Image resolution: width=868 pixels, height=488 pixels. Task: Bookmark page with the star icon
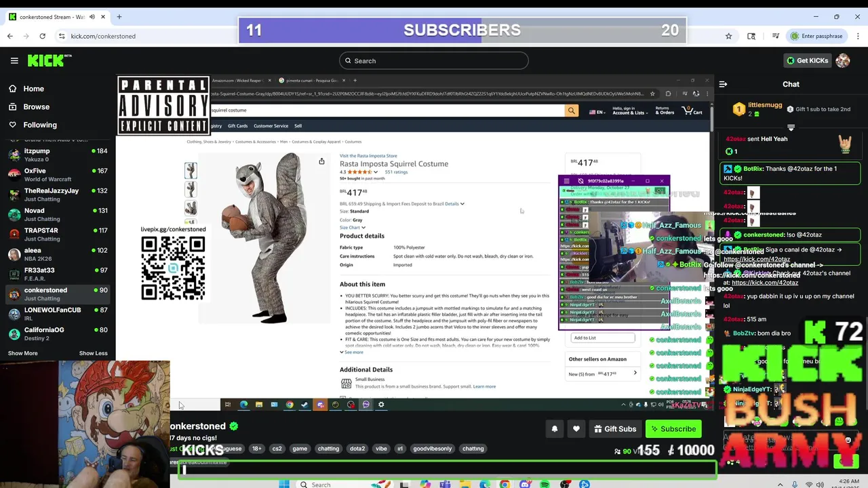[728, 36]
